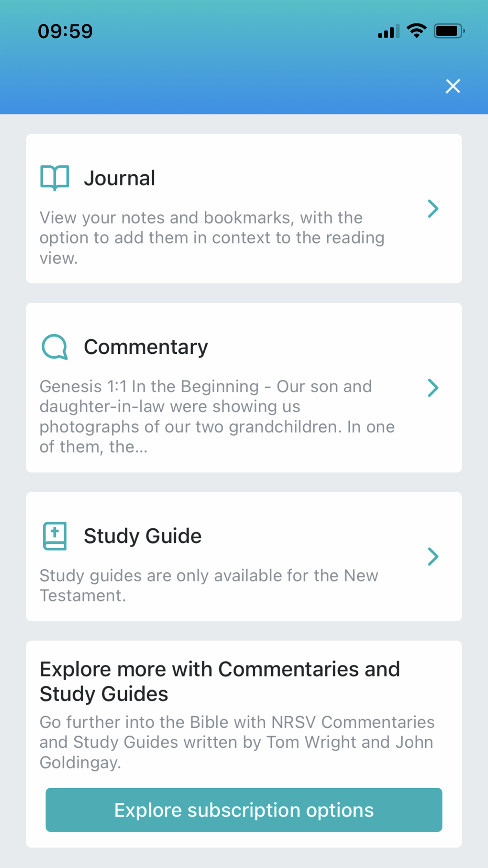Expand Commentary using its chevron arrow
This screenshot has height=868, width=488.
click(433, 388)
